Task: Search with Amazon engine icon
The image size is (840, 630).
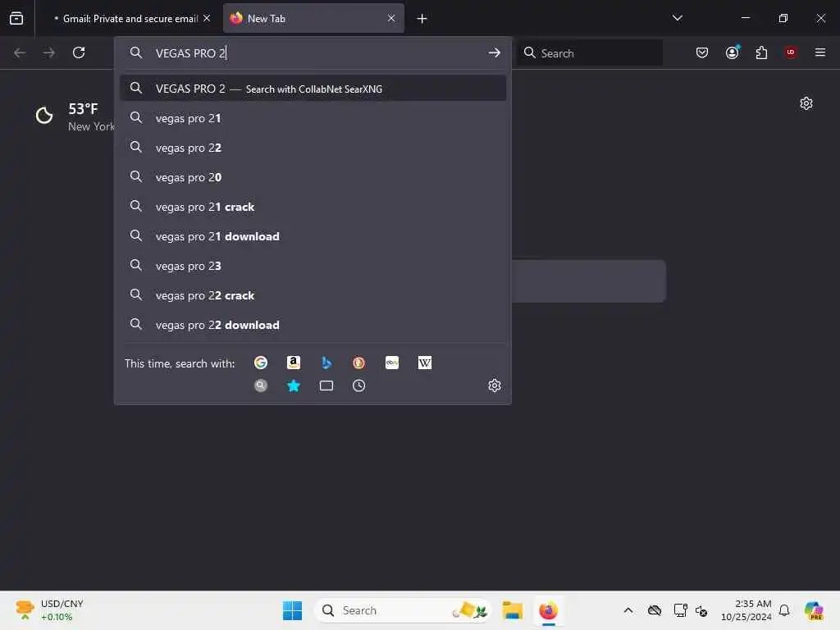Action: [x=294, y=363]
